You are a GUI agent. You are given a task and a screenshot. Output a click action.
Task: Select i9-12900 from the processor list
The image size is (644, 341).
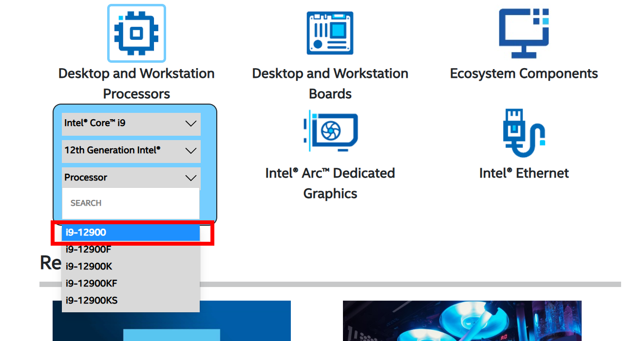coord(131,233)
